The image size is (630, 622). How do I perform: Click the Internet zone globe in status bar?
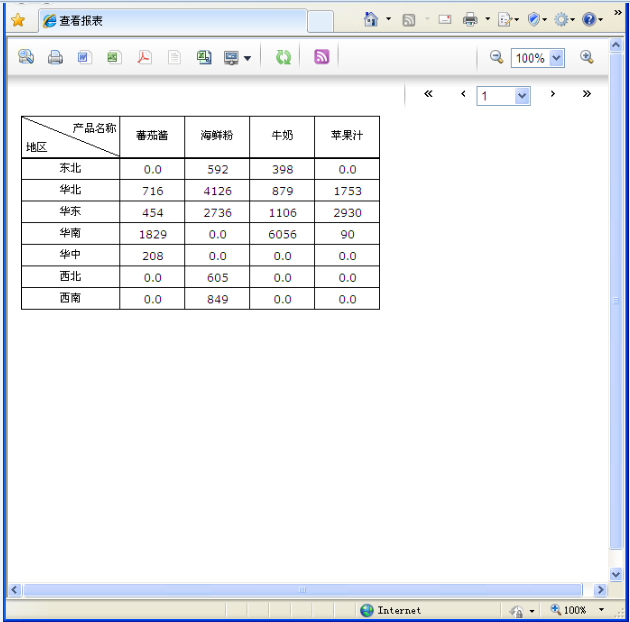[x=366, y=610]
